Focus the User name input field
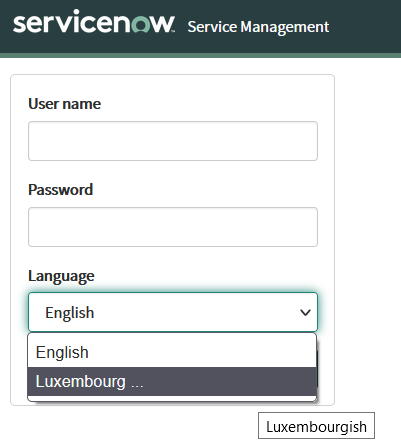This screenshot has height=447, width=401. (x=173, y=141)
